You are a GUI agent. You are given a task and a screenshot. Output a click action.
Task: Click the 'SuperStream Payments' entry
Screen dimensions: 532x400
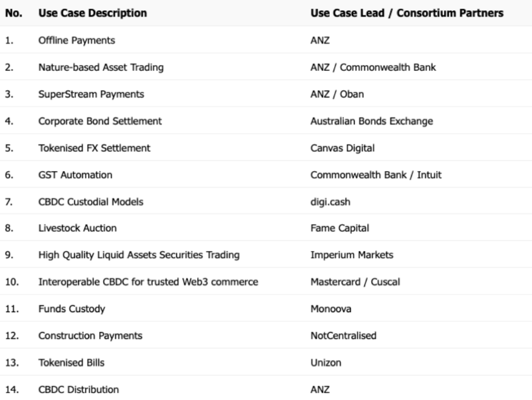[x=91, y=94]
